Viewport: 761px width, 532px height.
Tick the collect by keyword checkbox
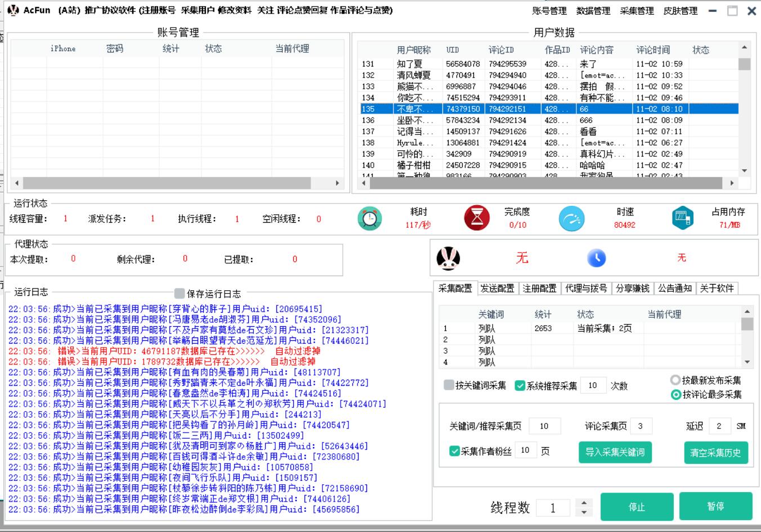click(449, 385)
